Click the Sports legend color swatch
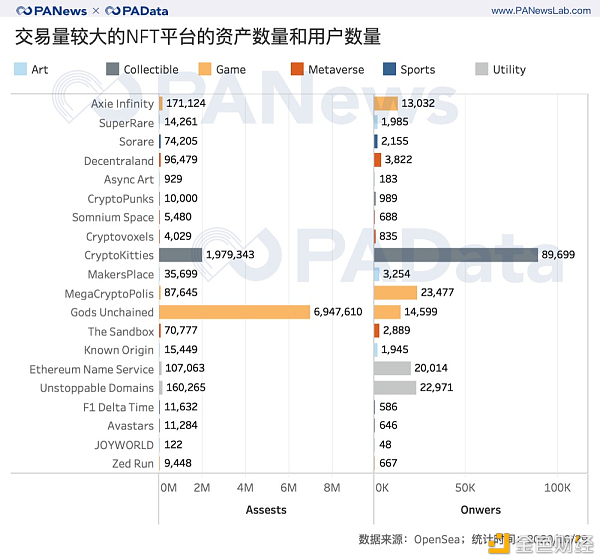 (389, 69)
